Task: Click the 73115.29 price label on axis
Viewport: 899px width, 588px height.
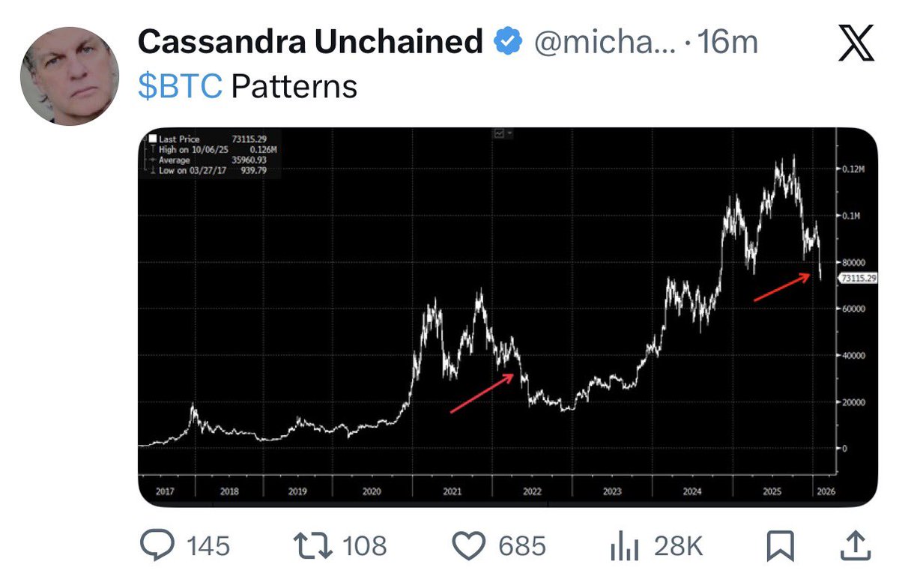Action: coord(858,278)
